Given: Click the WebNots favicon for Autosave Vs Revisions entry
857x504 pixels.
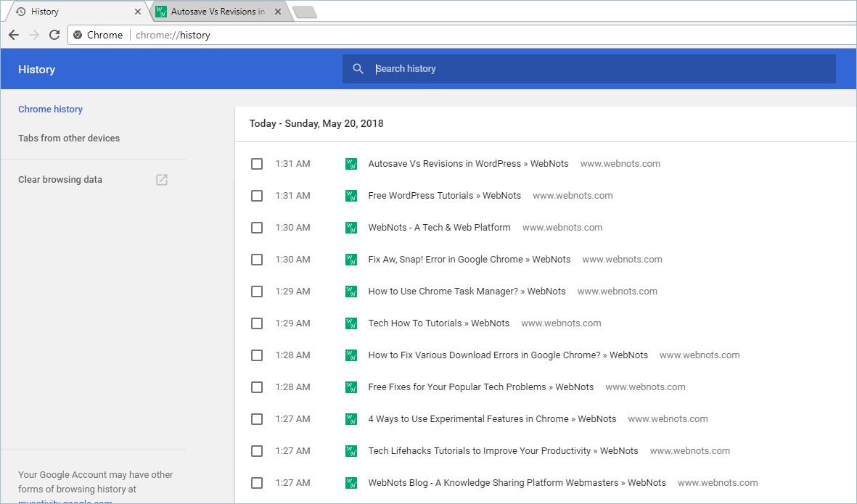Looking at the screenshot, I should 351,164.
